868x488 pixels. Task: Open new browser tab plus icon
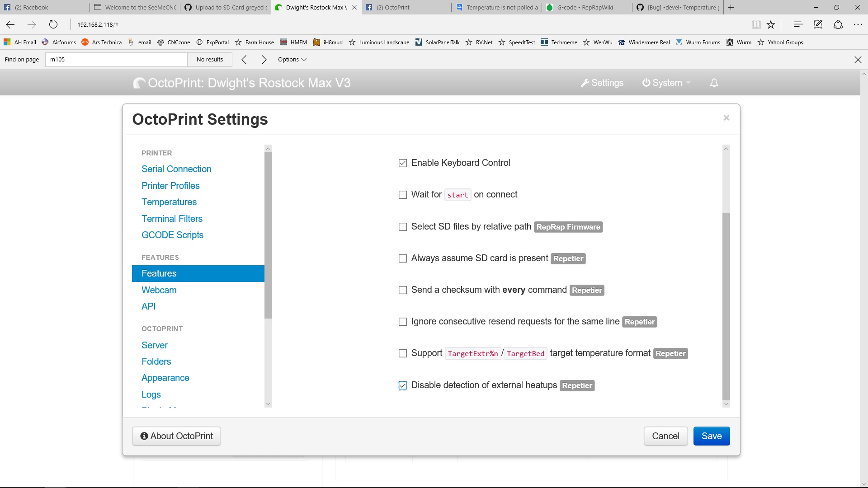pos(731,7)
